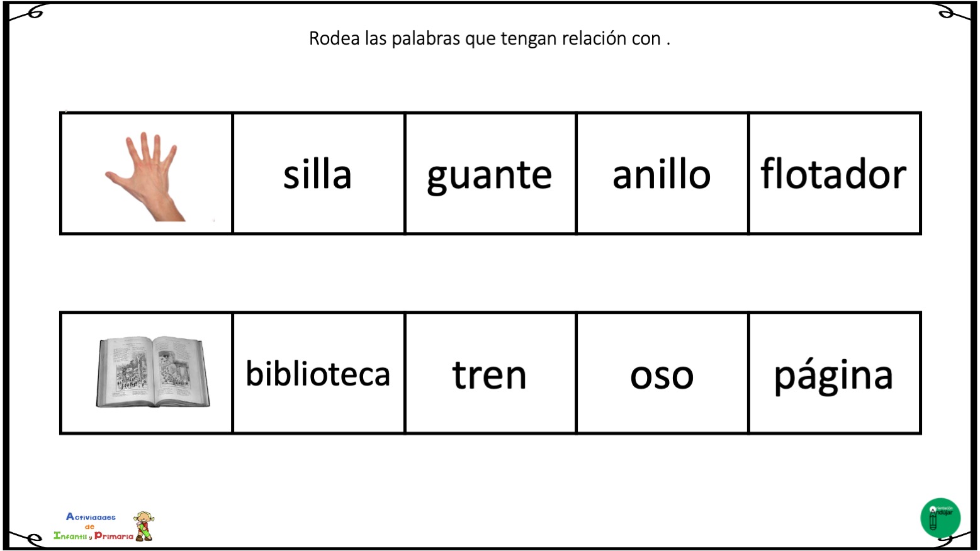Pick the word oso

tap(662, 377)
